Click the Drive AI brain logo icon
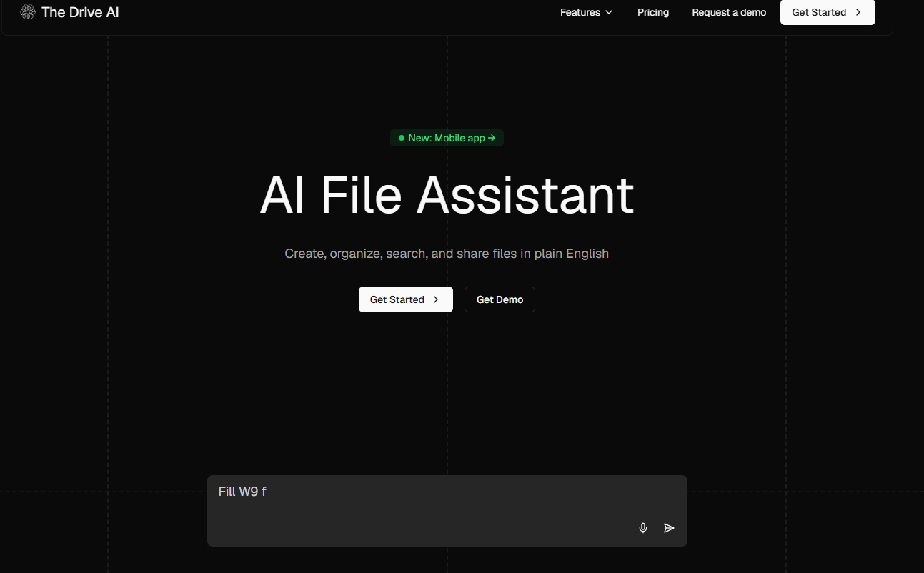Viewport: 924px width, 573px height. (x=28, y=12)
